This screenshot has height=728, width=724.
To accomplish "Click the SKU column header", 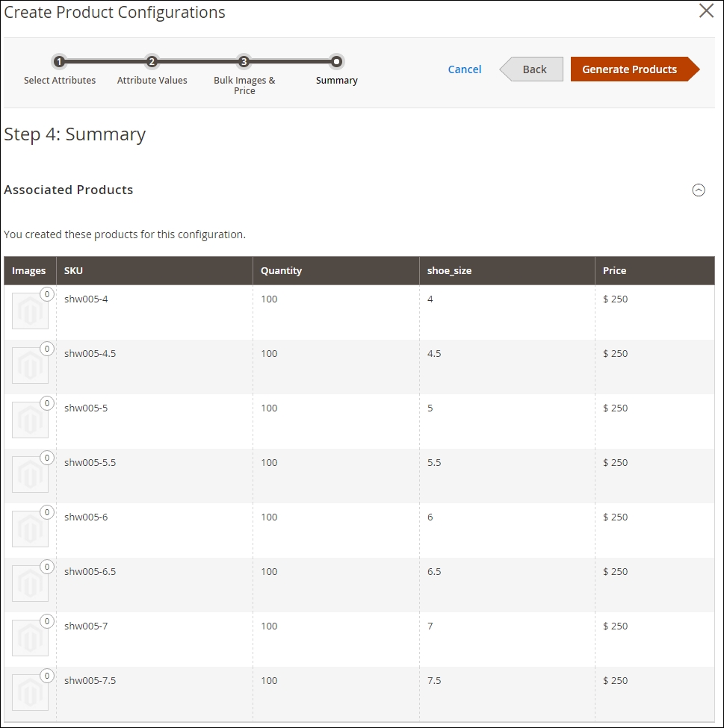I will tap(73, 271).
